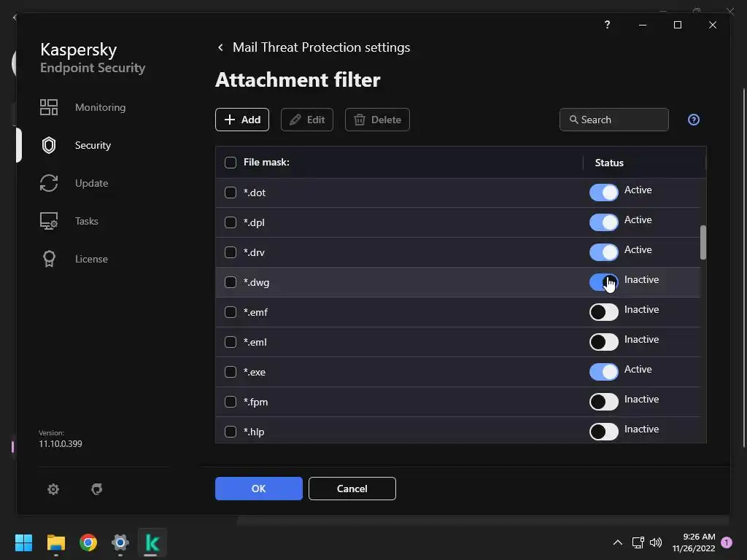Click the version number 11.10.0.399
This screenshot has width=747, height=560.
tap(61, 444)
